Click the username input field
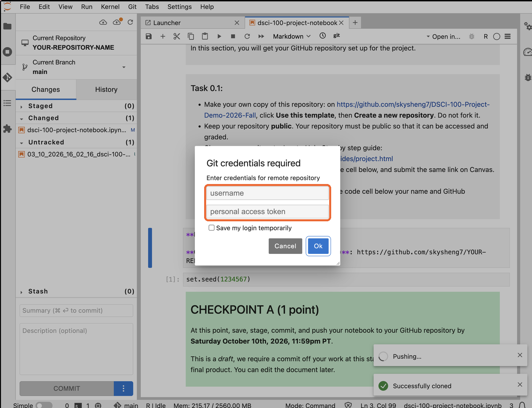Image resolution: width=532 pixels, height=408 pixels. (267, 193)
